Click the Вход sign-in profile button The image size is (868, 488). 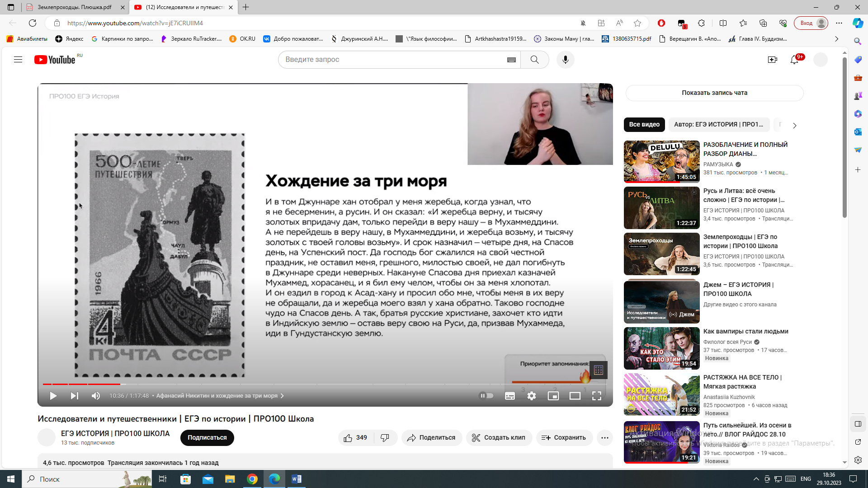[x=811, y=23]
